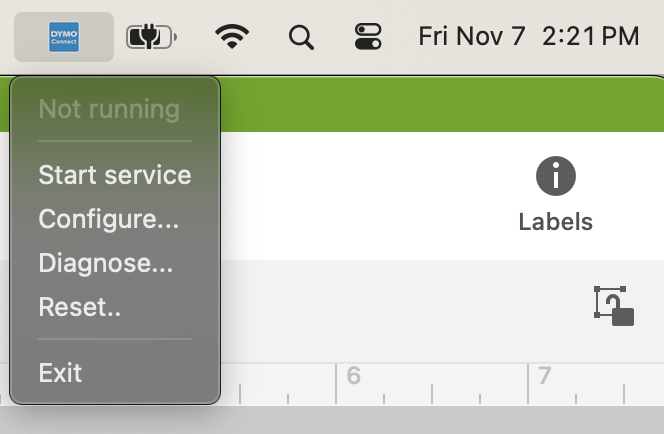
Task: Click the Labels info circle icon
Action: (x=556, y=177)
